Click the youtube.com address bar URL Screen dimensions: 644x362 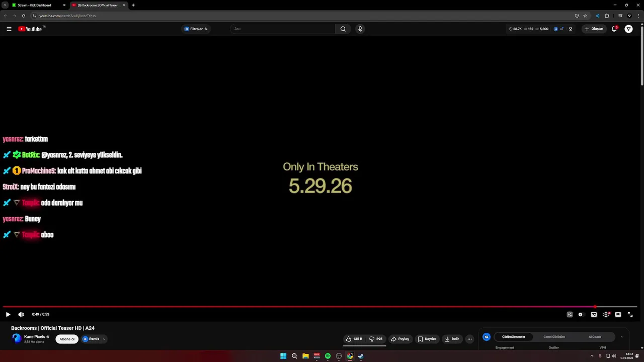(67, 16)
